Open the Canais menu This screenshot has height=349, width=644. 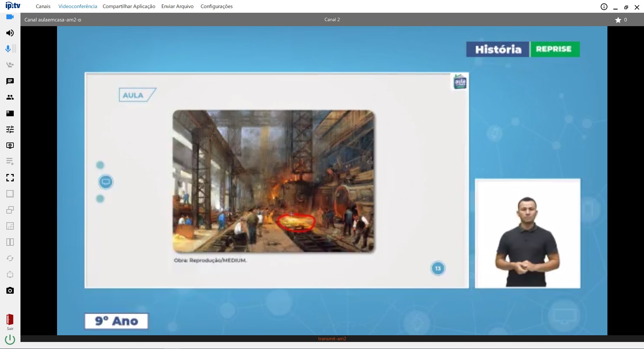point(43,6)
